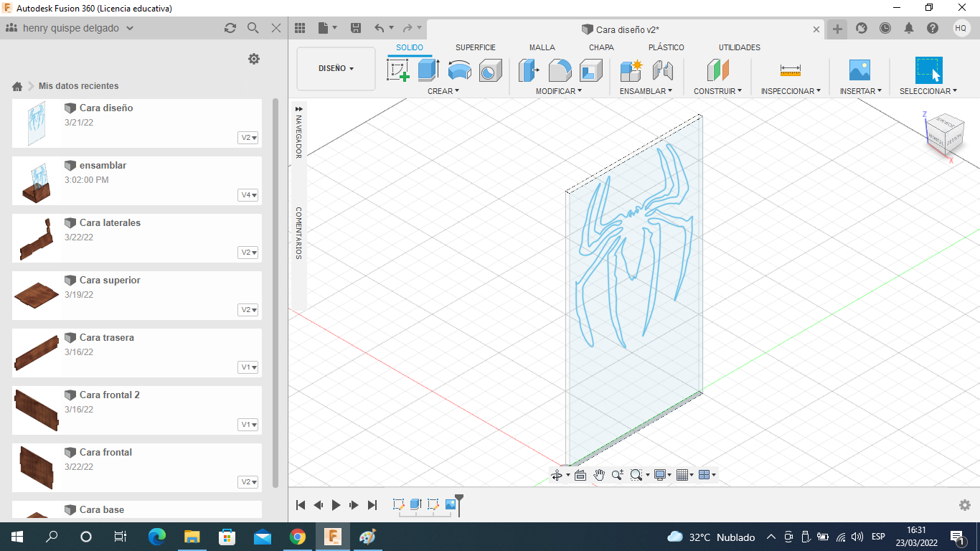This screenshot has width=980, height=551.
Task: Expand the CONSTRUIR menu
Action: tap(718, 91)
